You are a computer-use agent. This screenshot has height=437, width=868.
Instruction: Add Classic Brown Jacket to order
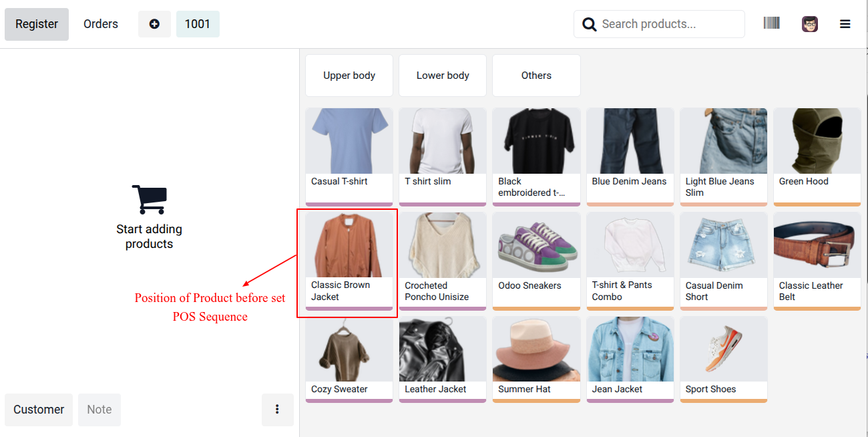pyautogui.click(x=349, y=261)
